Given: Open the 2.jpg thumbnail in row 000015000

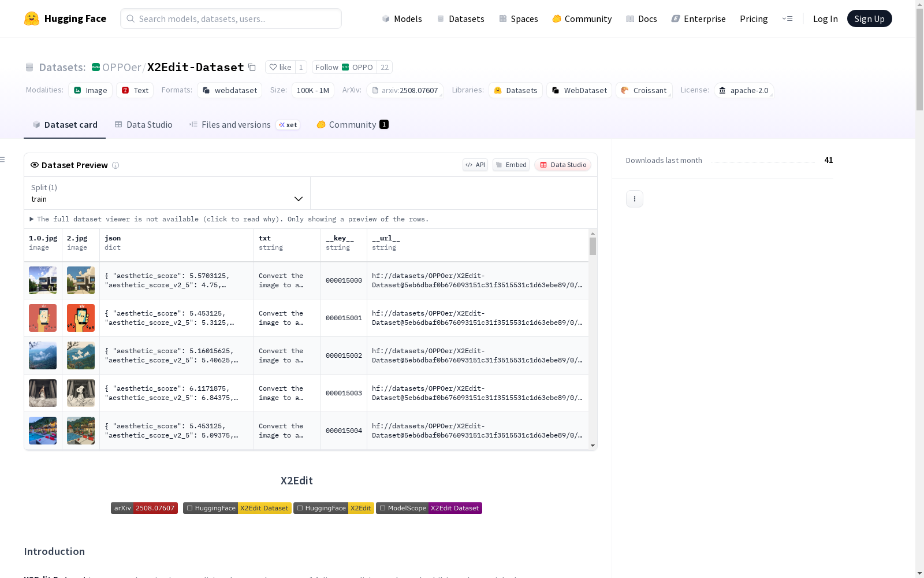Looking at the screenshot, I should pyautogui.click(x=81, y=280).
